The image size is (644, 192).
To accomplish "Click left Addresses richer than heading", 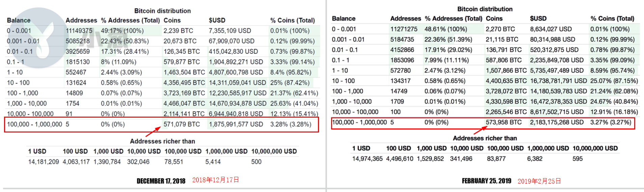I will (162, 141).
